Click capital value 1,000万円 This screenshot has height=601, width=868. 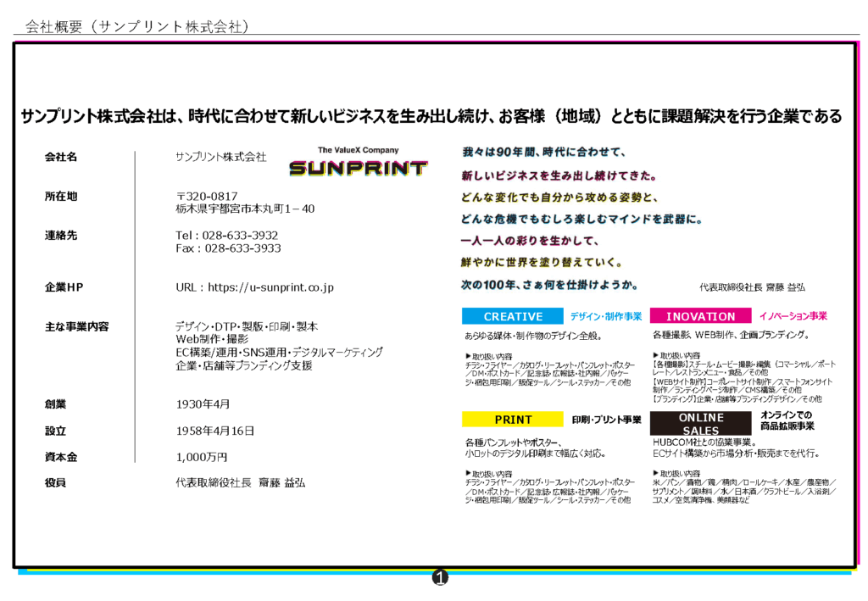pyautogui.click(x=202, y=457)
